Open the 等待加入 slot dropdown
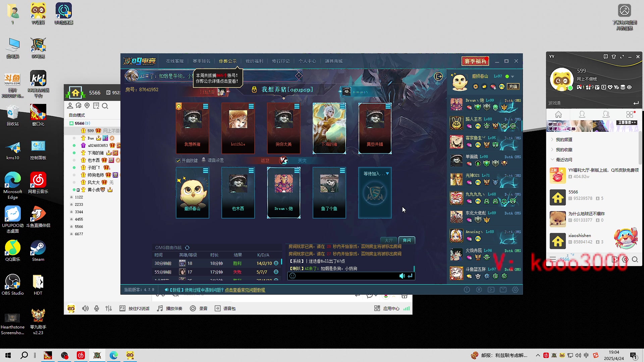 pos(387,174)
